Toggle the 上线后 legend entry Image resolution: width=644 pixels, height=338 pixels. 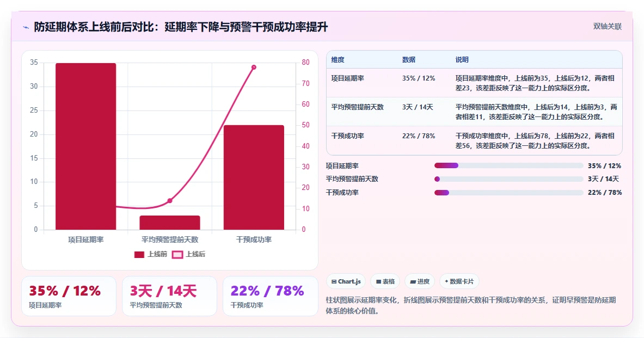coord(188,254)
